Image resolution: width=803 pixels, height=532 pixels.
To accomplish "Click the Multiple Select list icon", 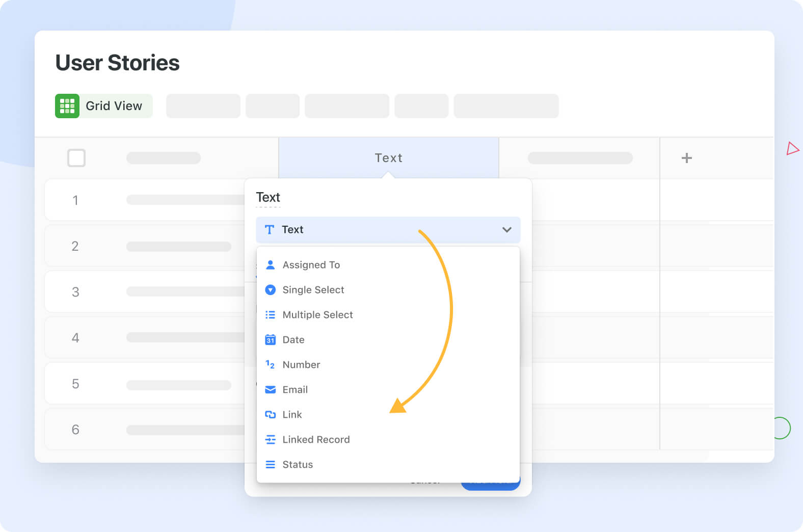I will pos(271,315).
